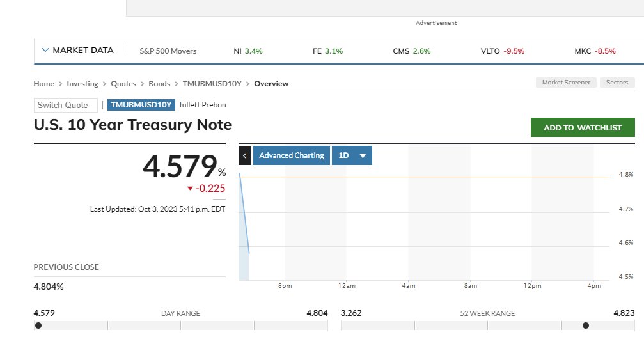The width and height of the screenshot is (644, 339).
Task: Click the Last Updated timestamp text
Action: click(158, 209)
